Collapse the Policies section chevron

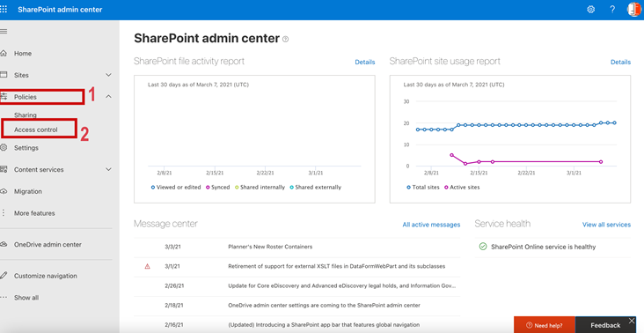click(x=108, y=97)
